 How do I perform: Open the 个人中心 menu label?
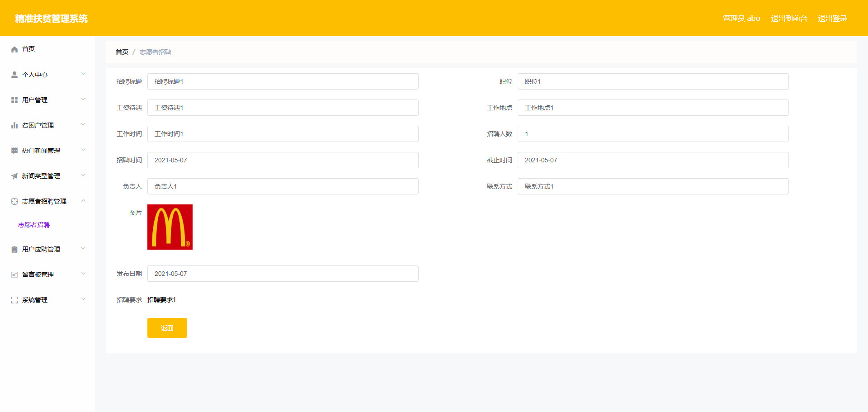[35, 75]
